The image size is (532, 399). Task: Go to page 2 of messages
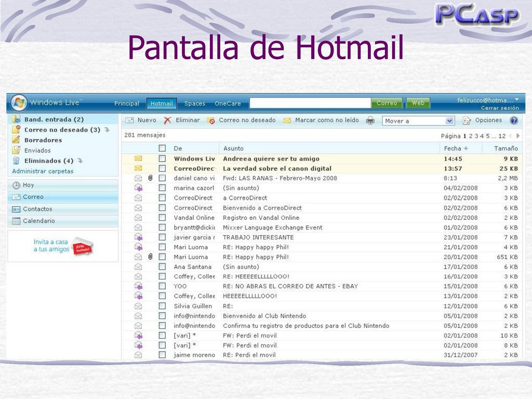pos(471,136)
